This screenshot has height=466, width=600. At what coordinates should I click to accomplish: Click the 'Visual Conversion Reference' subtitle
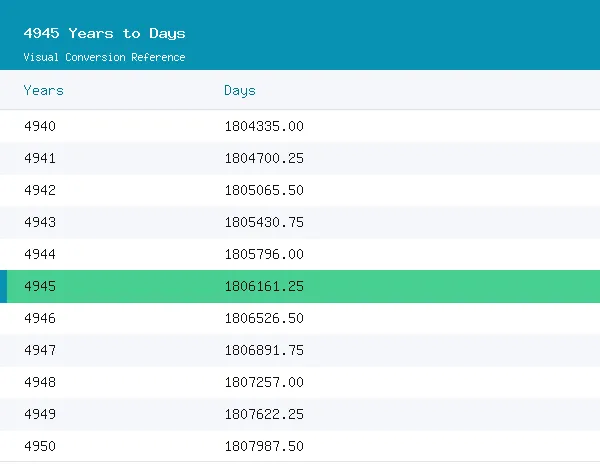[104, 57]
